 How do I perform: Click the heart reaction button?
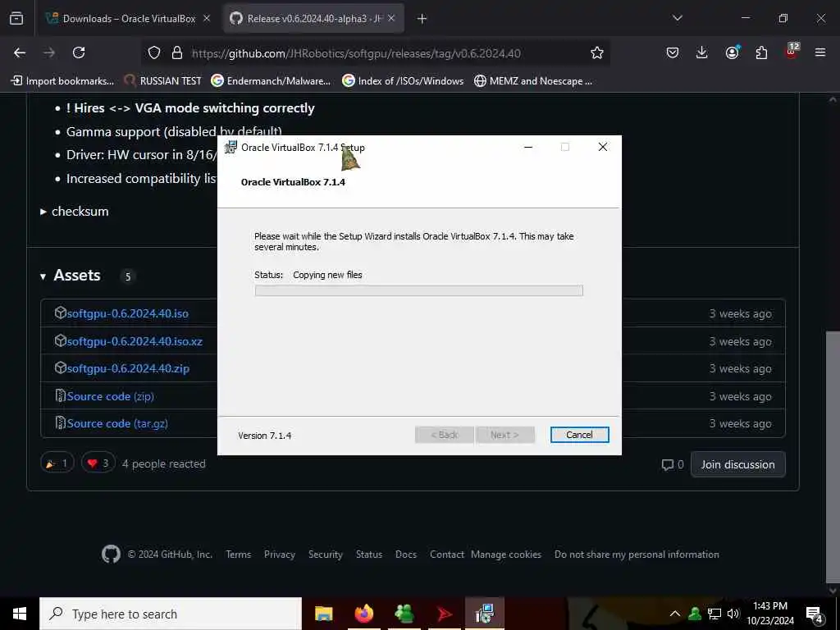[98, 463]
